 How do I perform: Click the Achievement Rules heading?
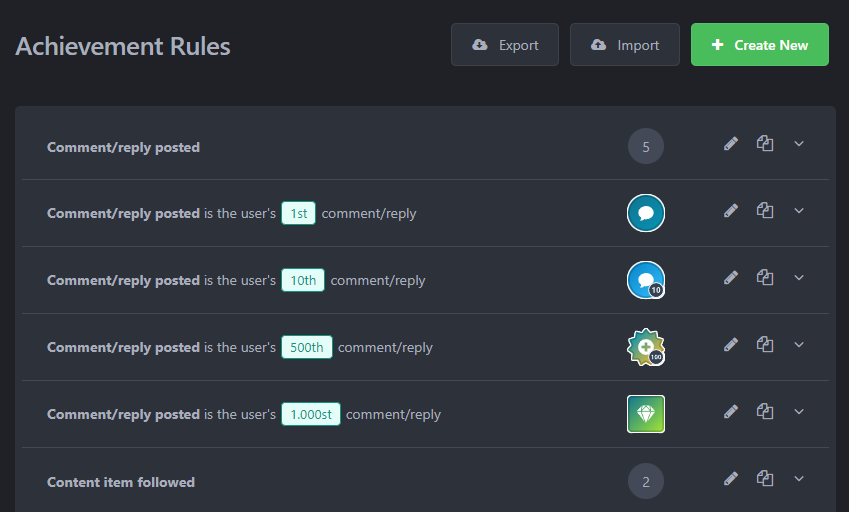(123, 46)
